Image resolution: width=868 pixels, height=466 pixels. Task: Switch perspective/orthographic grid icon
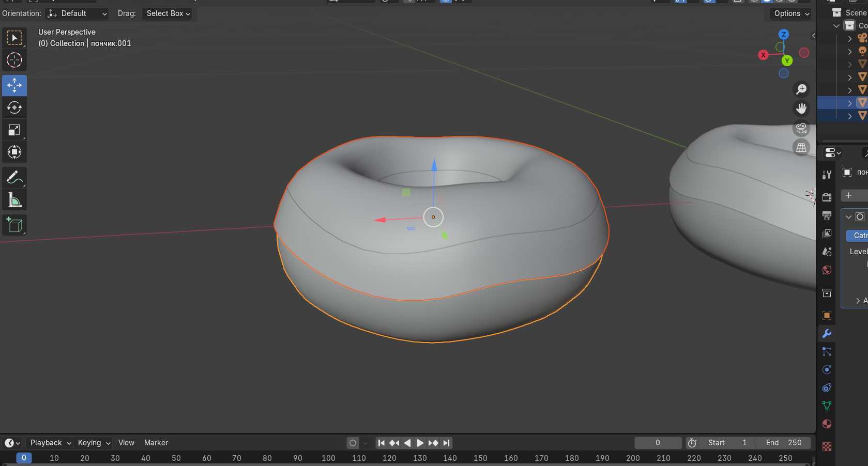click(801, 148)
